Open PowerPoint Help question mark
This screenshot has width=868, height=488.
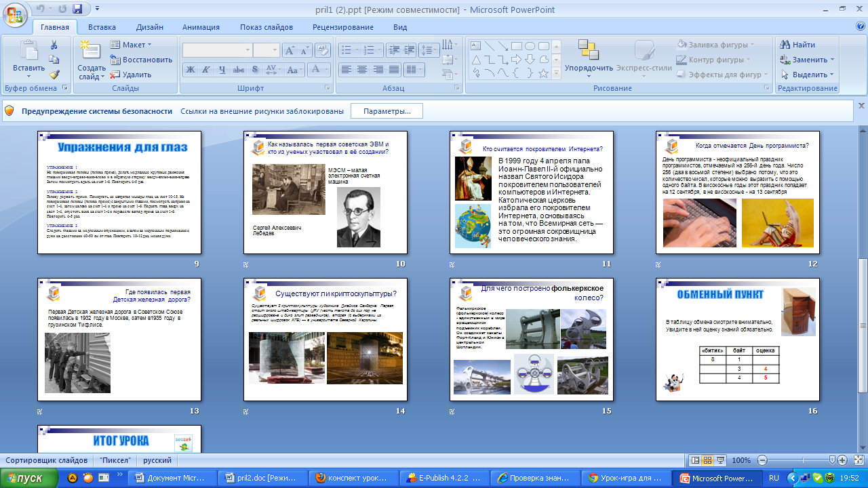click(861, 26)
